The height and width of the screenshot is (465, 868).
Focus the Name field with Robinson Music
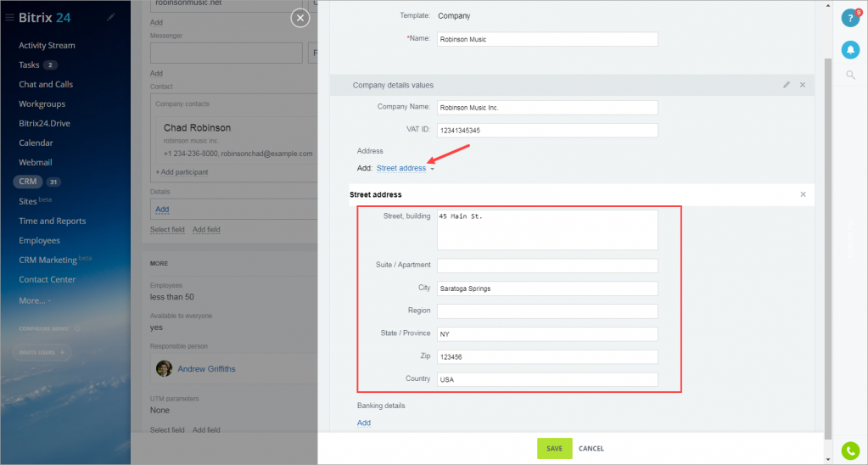[x=547, y=39]
